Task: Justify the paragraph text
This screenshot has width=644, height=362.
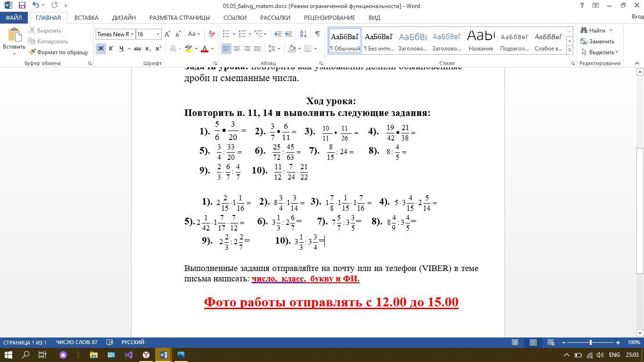Action: pos(257,49)
